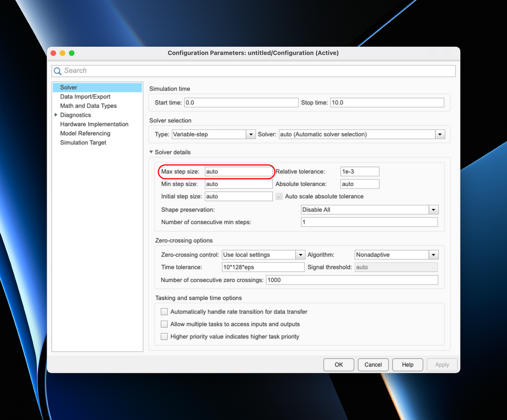Image resolution: width=507 pixels, height=420 pixels.
Task: Collapse the Solver details section
Action: pyautogui.click(x=151, y=152)
